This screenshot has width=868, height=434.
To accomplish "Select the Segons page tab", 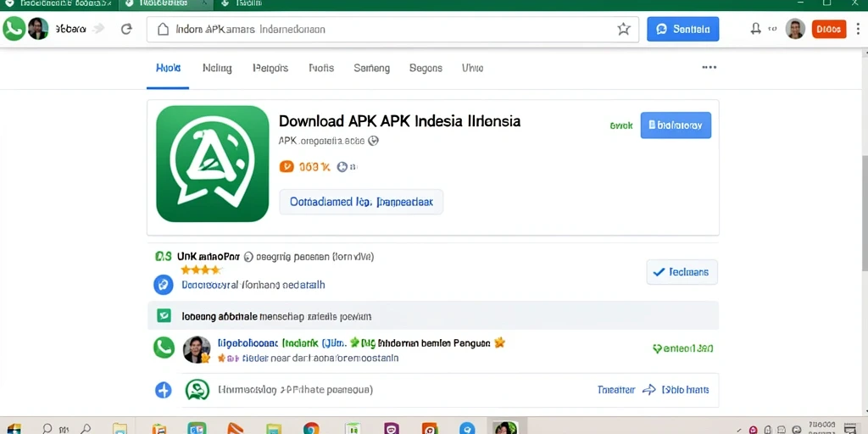I will coord(426,68).
